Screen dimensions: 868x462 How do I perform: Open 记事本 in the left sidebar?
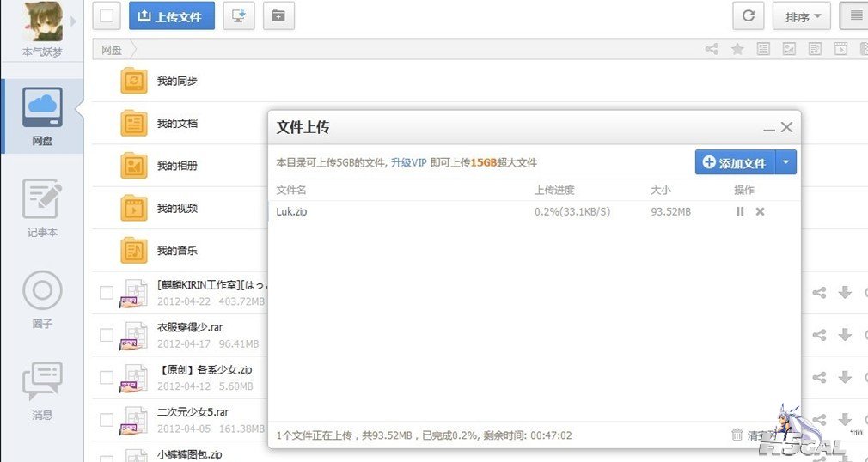(42, 208)
